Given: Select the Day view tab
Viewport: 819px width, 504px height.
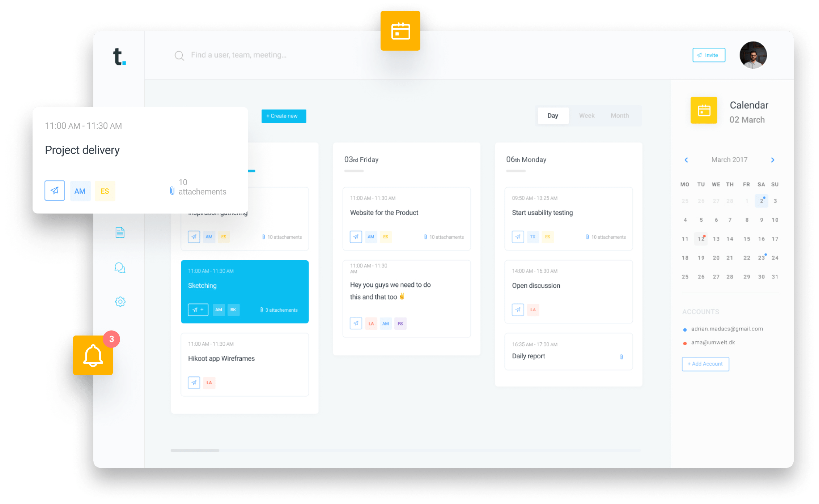Looking at the screenshot, I should 553,116.
